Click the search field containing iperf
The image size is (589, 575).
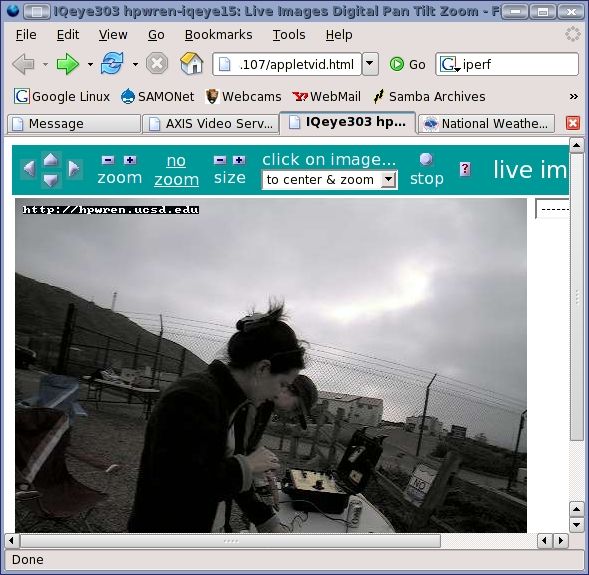[507, 64]
